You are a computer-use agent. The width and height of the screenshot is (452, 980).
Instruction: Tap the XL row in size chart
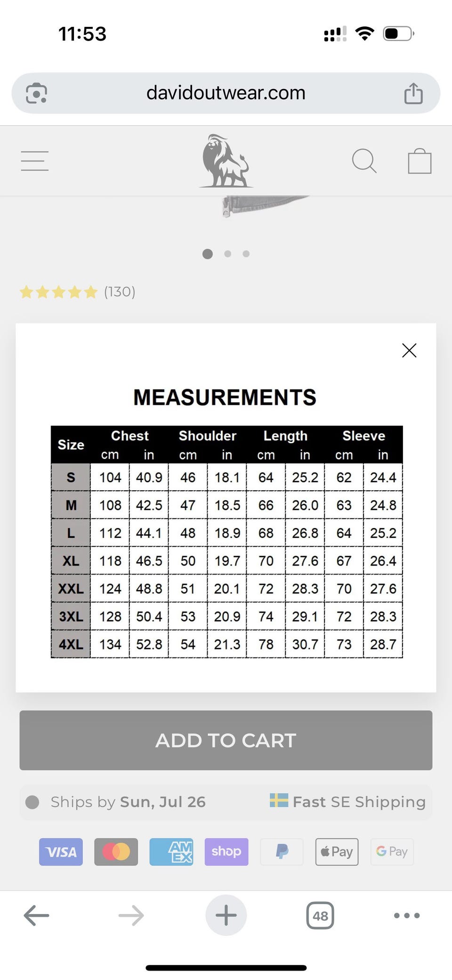pyautogui.click(x=227, y=560)
